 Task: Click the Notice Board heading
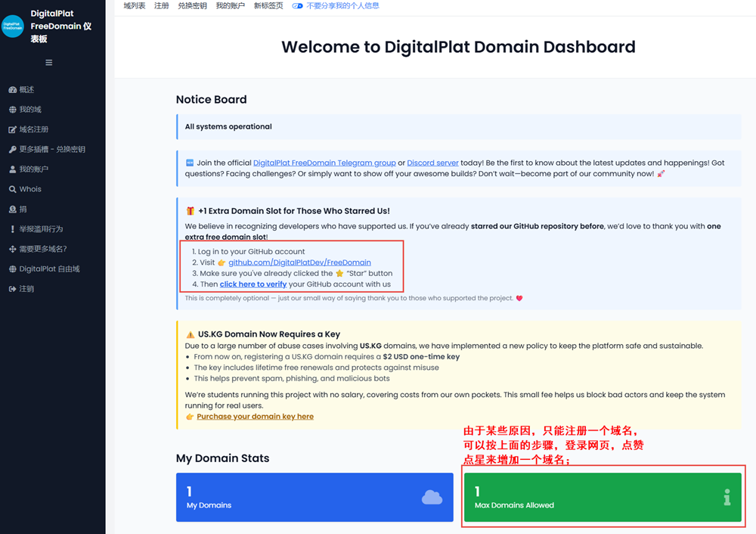point(211,99)
